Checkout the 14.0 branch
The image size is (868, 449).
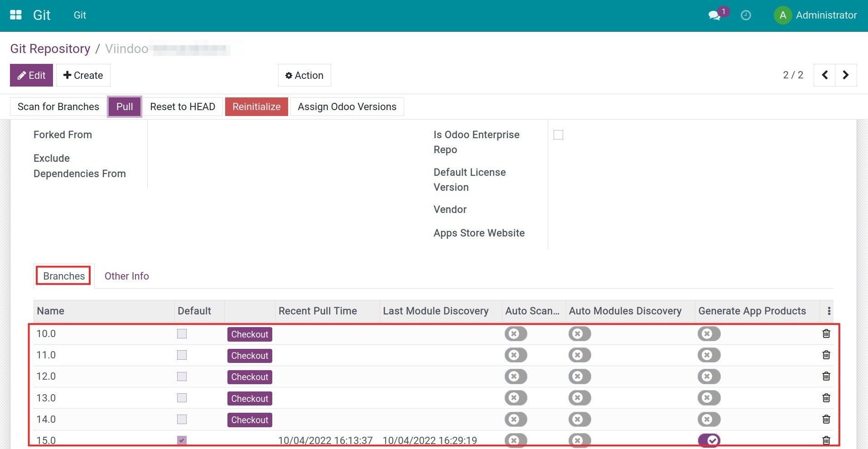[x=250, y=420]
